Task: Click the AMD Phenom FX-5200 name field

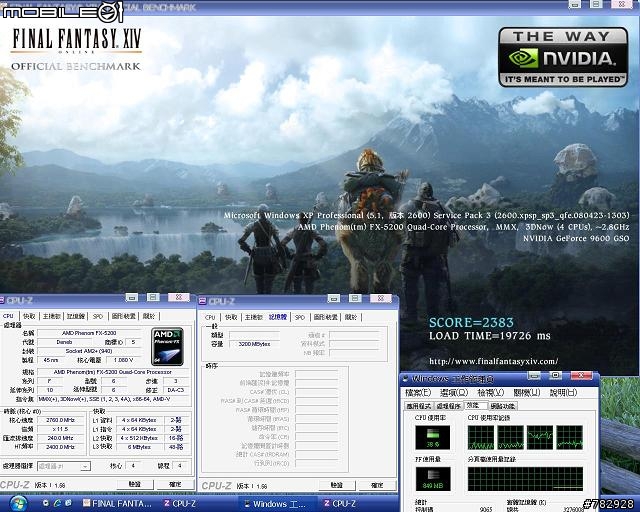Action: (89, 333)
